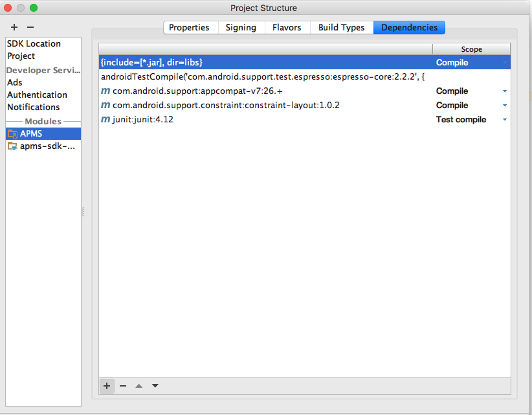Click the Scope column header
Screen dimensions: 532x415
pos(472,49)
